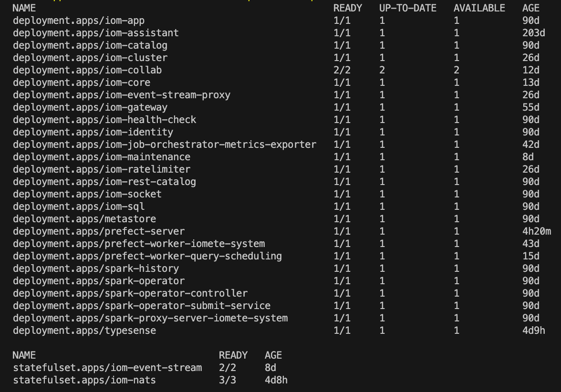Click the deployment.apps/metastore entry
The height and width of the screenshot is (392, 561).
tap(84, 219)
